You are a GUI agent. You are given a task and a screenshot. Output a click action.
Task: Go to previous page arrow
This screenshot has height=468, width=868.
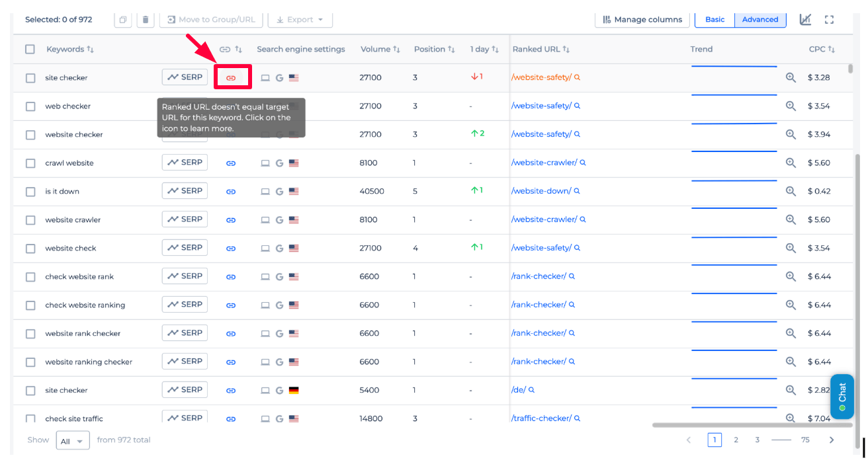click(689, 440)
